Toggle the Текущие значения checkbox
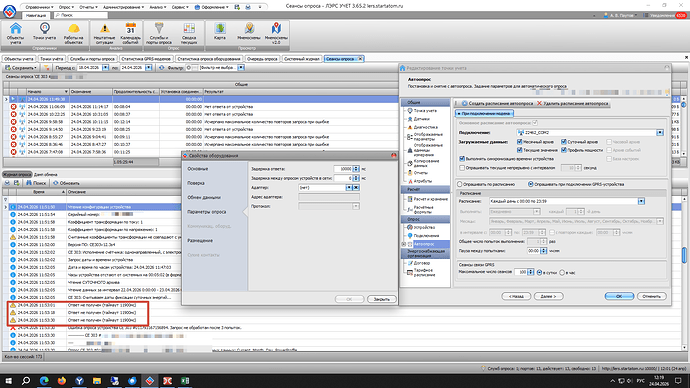Screen dimensions: 690x388 tap(520, 150)
